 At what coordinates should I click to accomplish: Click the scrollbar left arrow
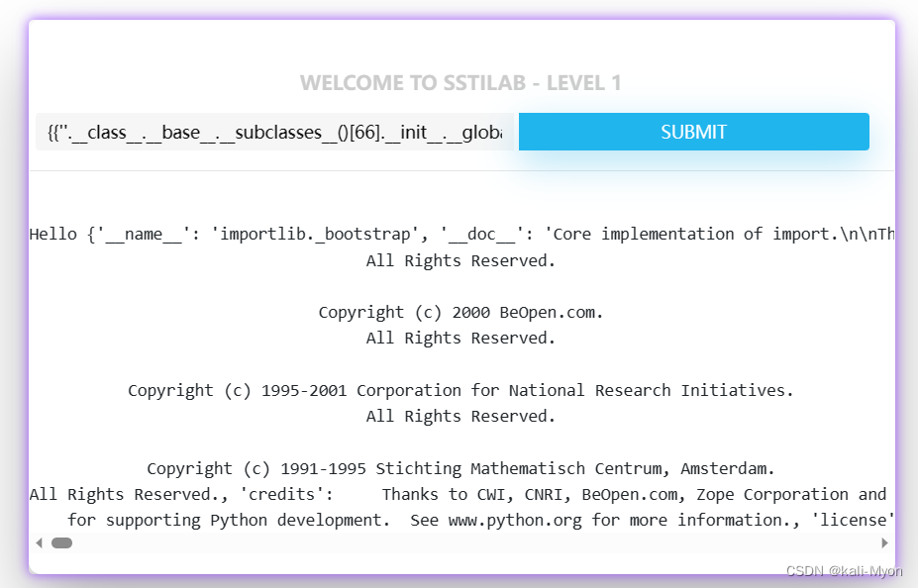(x=40, y=542)
